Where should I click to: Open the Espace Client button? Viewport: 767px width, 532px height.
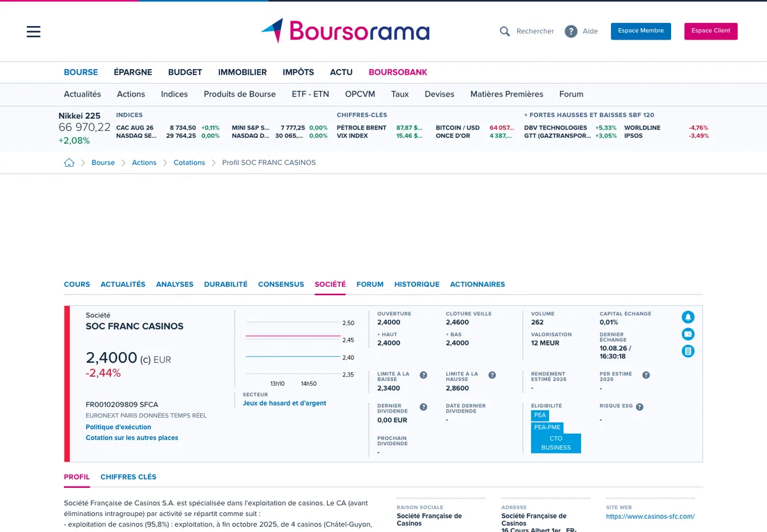(711, 31)
